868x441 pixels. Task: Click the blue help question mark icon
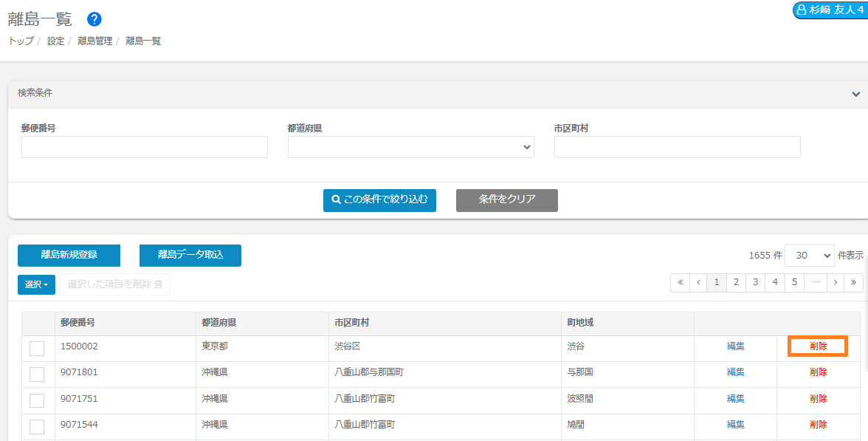point(94,19)
